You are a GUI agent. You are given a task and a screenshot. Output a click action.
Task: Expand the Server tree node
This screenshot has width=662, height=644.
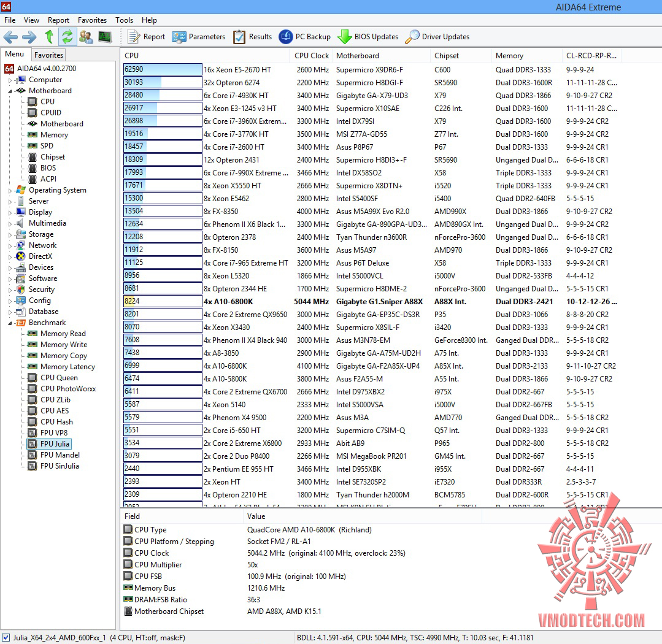click(10, 202)
